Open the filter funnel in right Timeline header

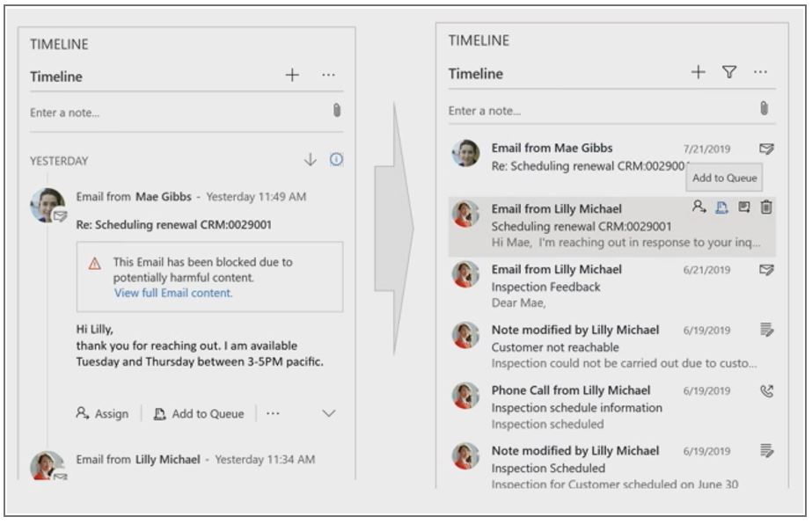click(x=729, y=72)
